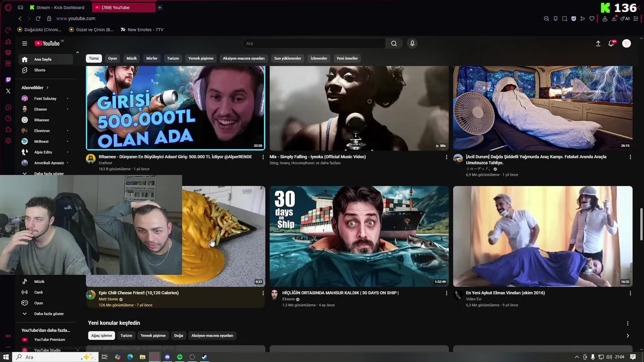
Task: Open the Windows Start menu
Action: tap(6, 357)
